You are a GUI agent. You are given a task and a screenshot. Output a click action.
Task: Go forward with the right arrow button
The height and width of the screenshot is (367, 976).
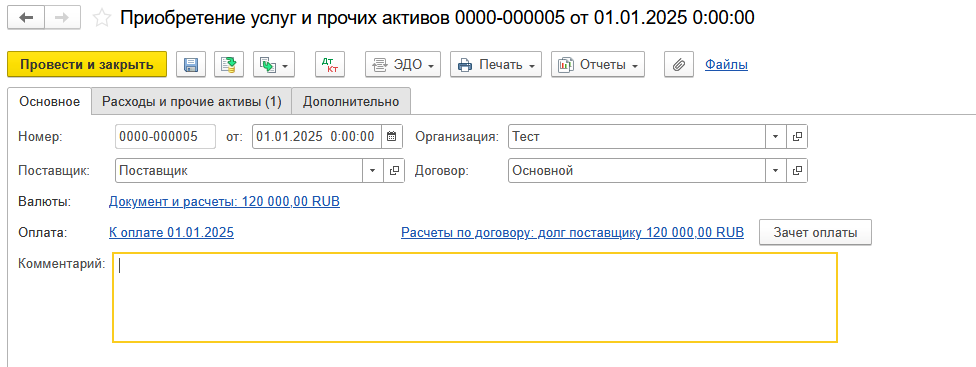click(62, 18)
